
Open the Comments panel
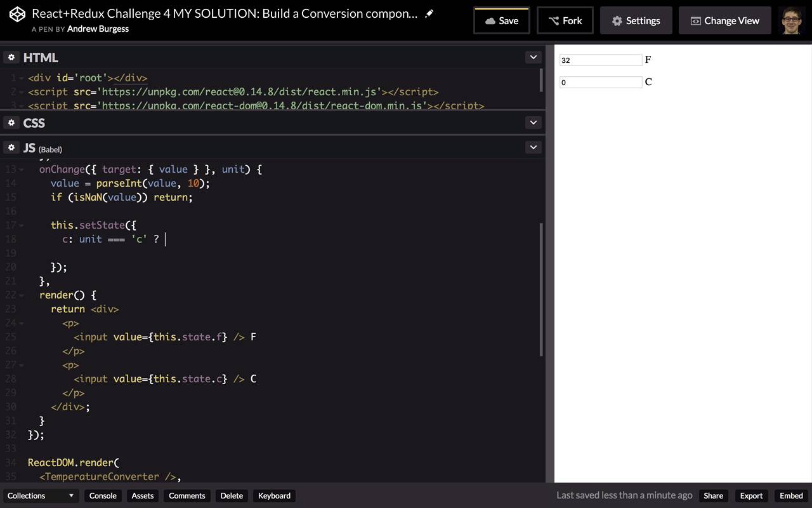(x=187, y=496)
